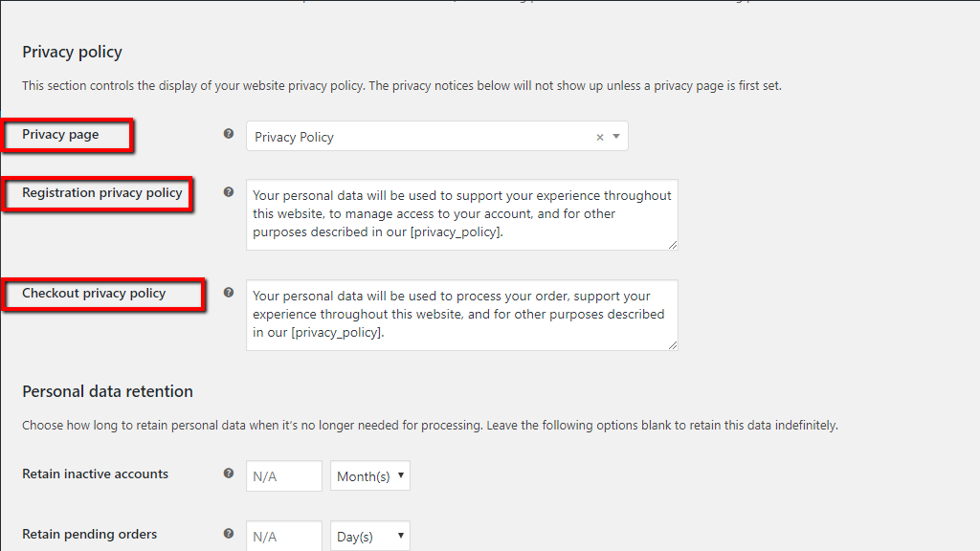980x551 pixels.
Task: Select the Retain pending orders N/A field
Action: [x=283, y=536]
